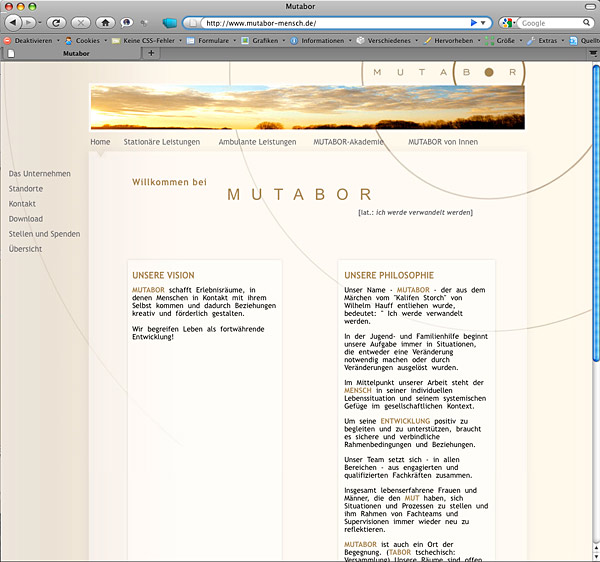Image resolution: width=600 pixels, height=562 pixels.
Task: Open Kontakt in the sidebar
Action: coord(22,204)
